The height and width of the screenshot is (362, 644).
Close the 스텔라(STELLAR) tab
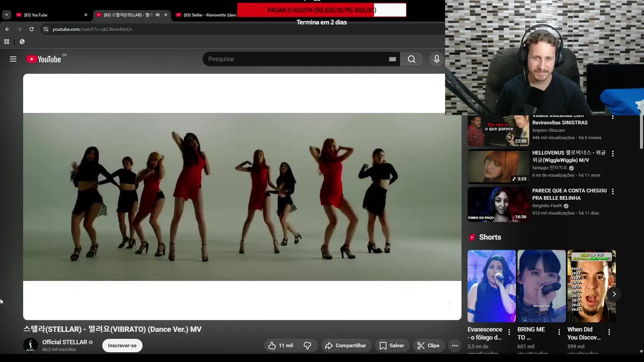pos(166,15)
